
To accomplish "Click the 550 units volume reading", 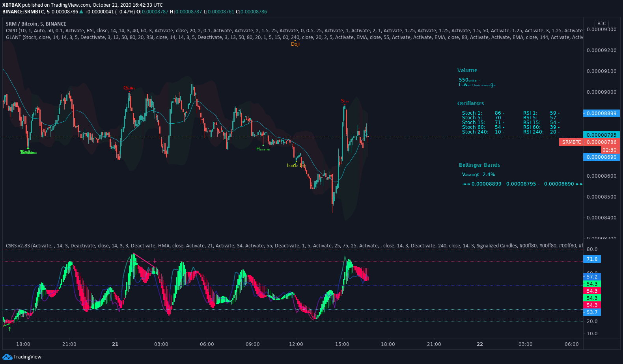I will click(469, 80).
